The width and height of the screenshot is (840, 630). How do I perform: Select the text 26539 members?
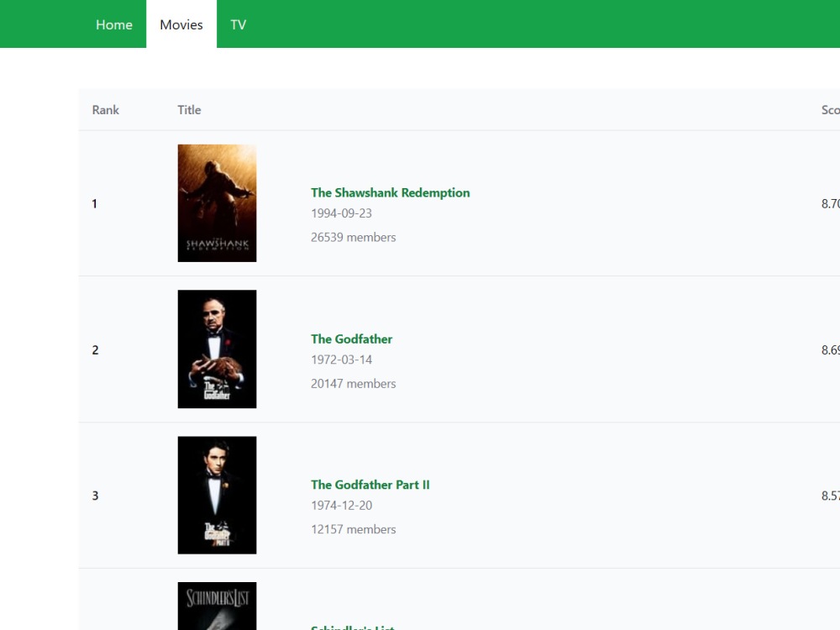click(353, 238)
